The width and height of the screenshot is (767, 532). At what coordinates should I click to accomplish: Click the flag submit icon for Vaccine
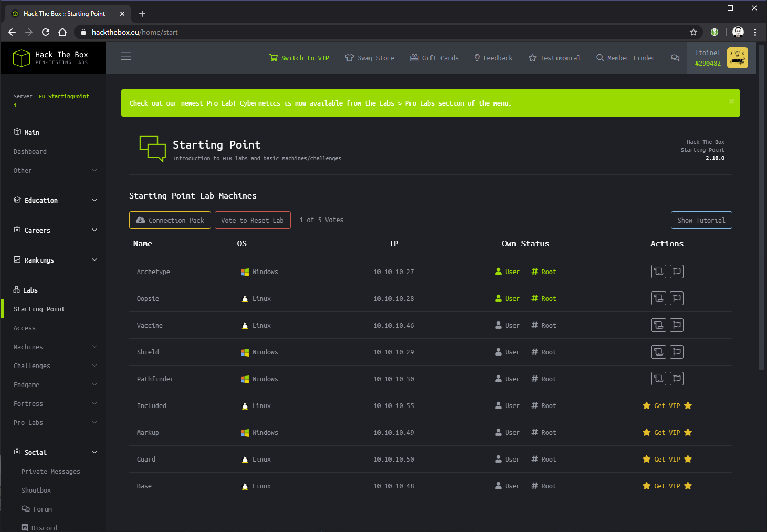click(677, 325)
